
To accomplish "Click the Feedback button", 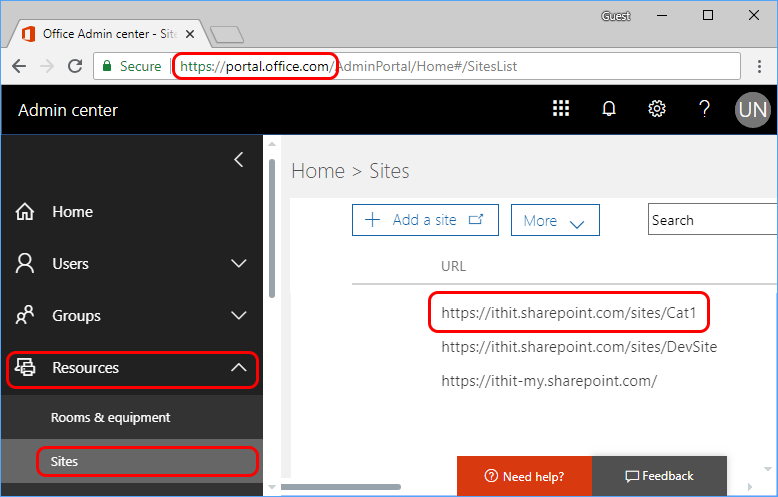I will pyautogui.click(x=659, y=476).
